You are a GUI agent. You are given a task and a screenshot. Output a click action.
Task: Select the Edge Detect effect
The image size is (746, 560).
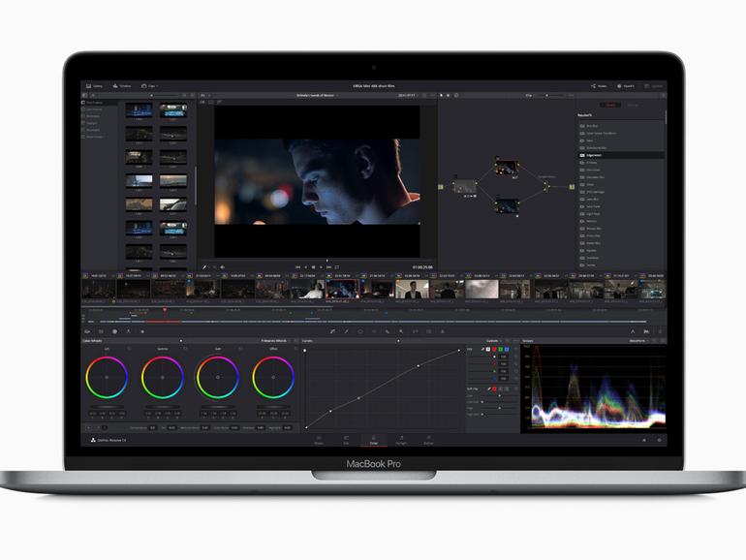click(x=621, y=155)
